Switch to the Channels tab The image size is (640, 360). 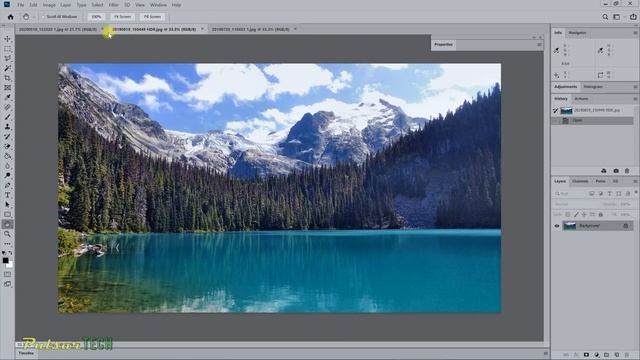coord(580,181)
